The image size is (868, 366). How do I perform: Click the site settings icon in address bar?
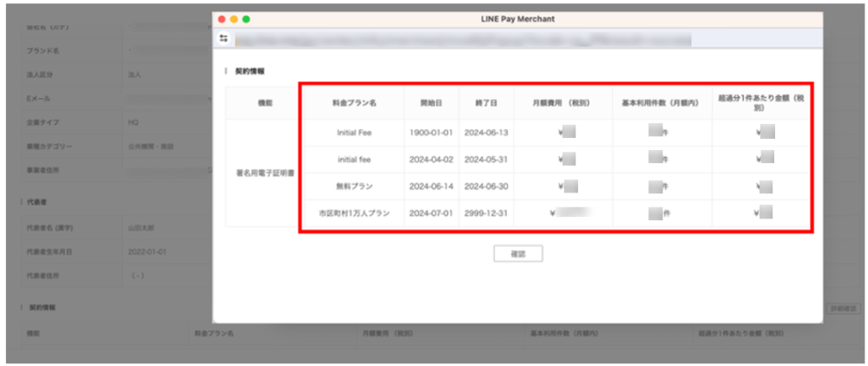click(224, 39)
